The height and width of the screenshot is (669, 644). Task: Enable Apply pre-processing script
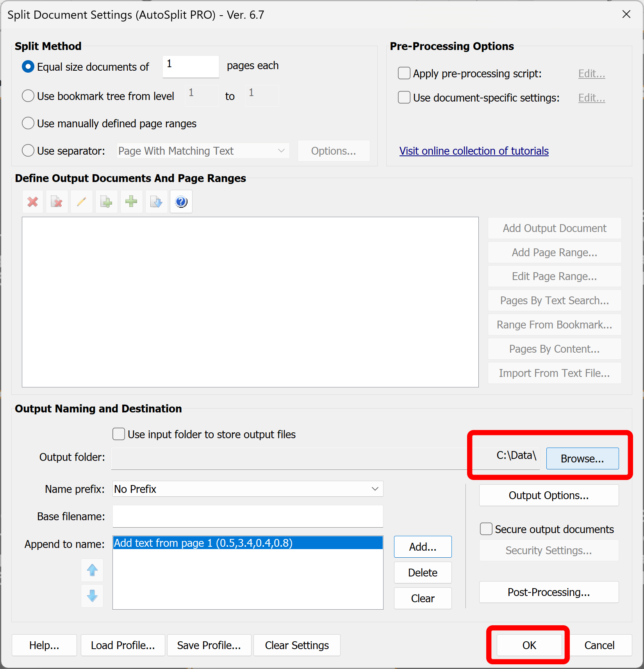point(404,73)
